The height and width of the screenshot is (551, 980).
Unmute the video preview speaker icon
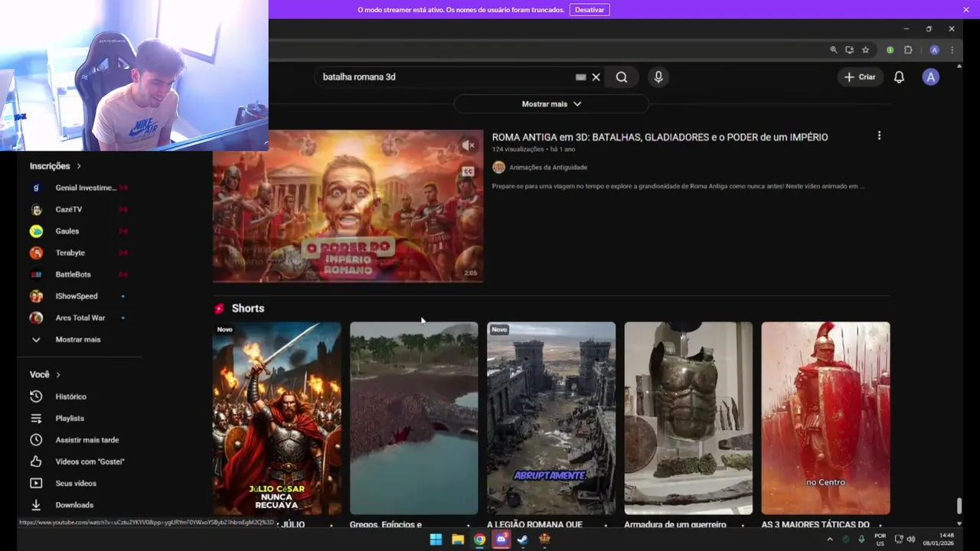[x=469, y=145]
